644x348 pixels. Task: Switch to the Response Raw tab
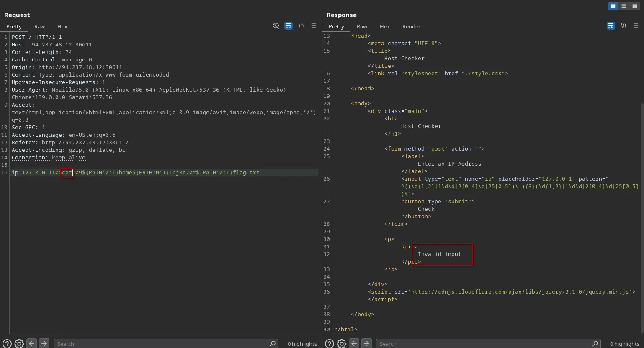(362, 26)
